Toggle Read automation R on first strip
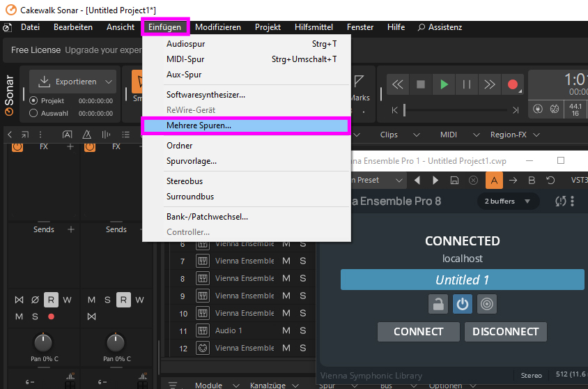This screenshot has width=588, height=389. coord(51,300)
